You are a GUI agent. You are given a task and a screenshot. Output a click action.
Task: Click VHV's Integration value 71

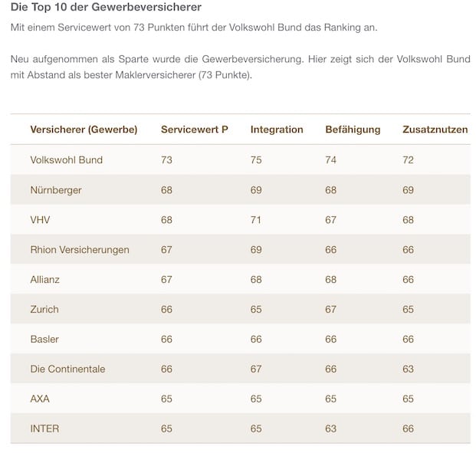[256, 219]
